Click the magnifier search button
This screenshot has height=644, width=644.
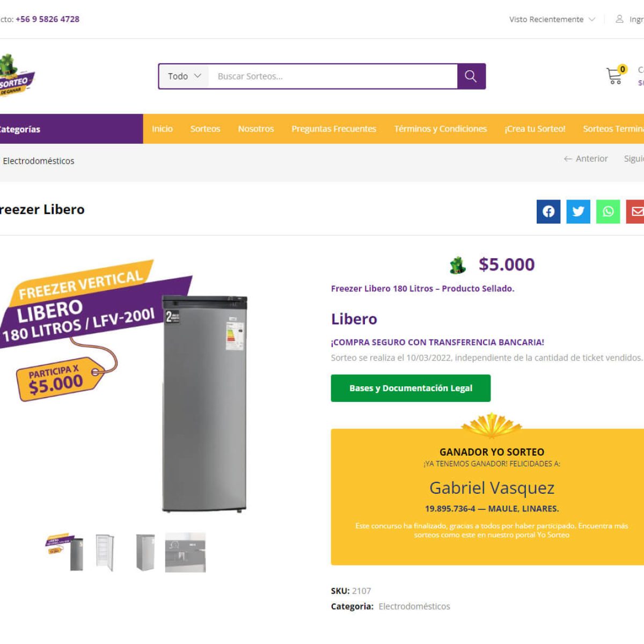pyautogui.click(x=471, y=76)
